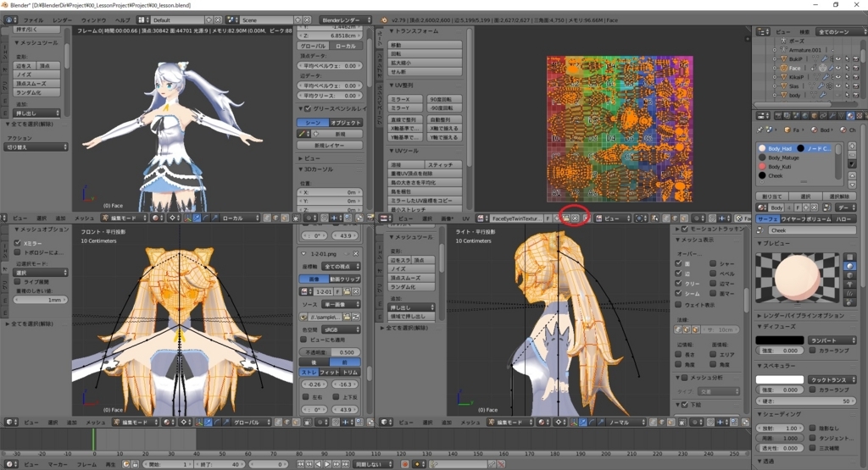Open the 画像* menu in UV editor header

coord(448,219)
